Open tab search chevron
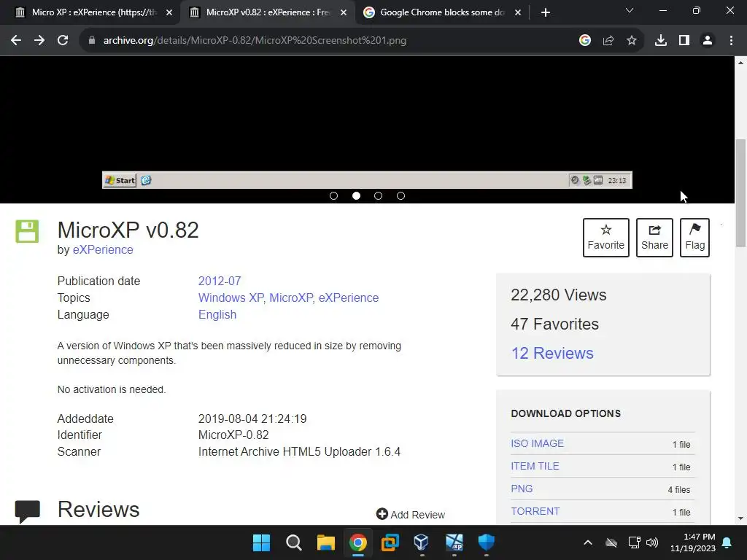Image resolution: width=747 pixels, height=560 pixels. 630,10
